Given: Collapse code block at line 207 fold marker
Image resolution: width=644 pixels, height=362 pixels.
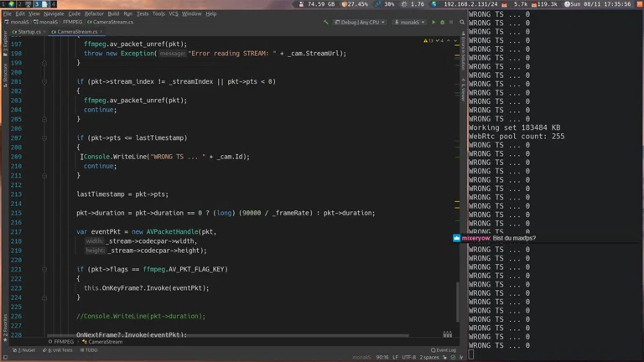Looking at the screenshot, I should point(44,138).
